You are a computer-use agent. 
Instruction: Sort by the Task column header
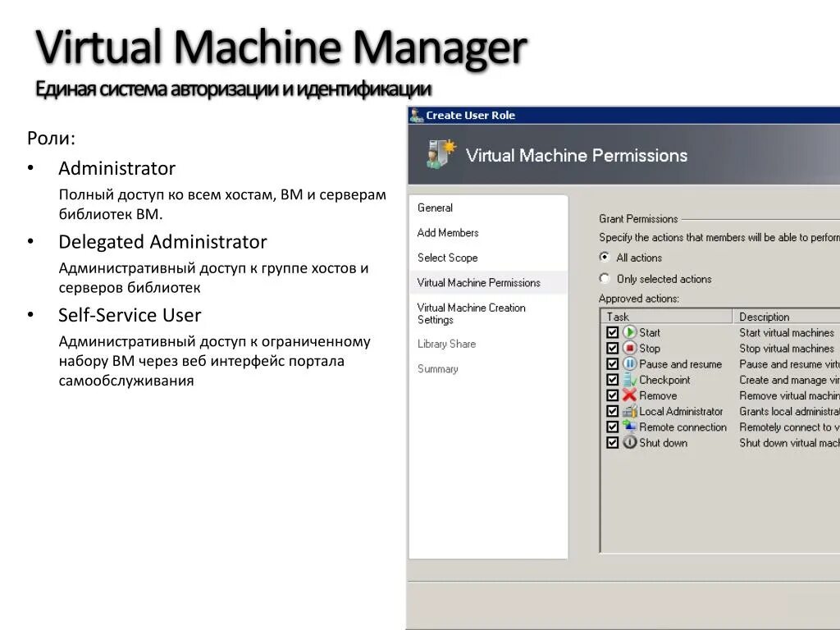(x=666, y=317)
